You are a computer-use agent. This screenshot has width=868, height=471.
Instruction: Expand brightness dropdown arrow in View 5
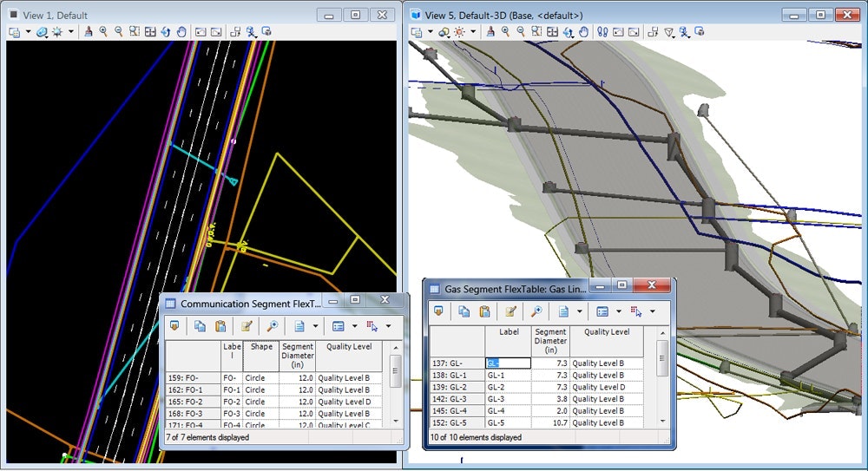pos(473,31)
